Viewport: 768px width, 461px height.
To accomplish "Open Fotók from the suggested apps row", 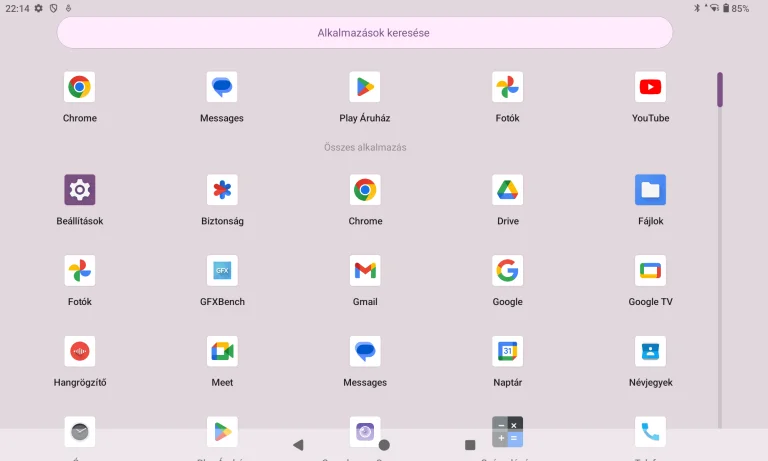I will [507, 87].
